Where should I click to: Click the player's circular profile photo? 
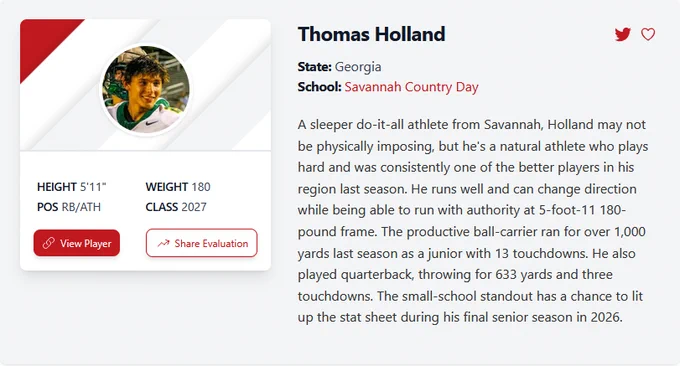click(145, 89)
